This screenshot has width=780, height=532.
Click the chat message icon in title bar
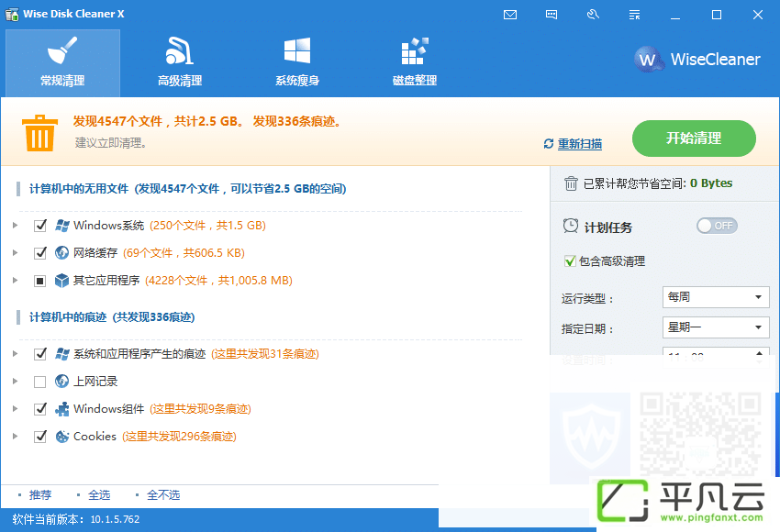pos(552,15)
